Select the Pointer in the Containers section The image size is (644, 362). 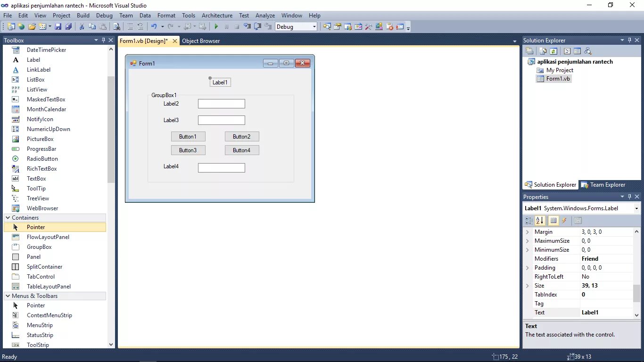[35, 227]
